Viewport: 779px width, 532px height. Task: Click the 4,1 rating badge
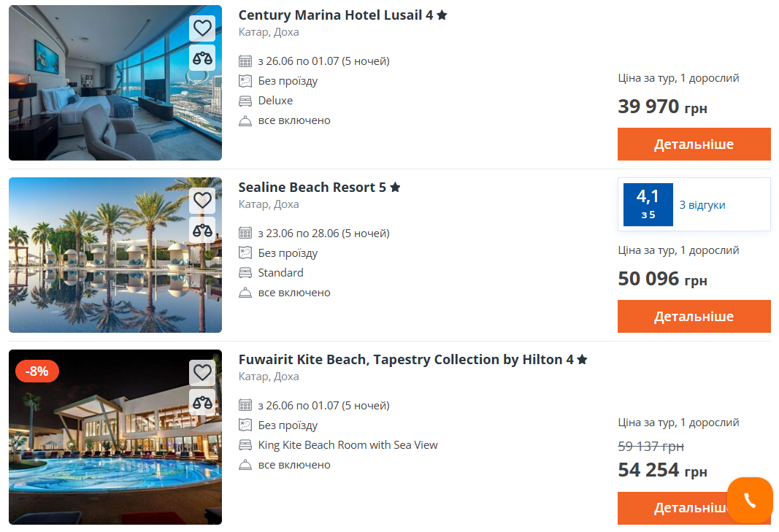pos(648,204)
